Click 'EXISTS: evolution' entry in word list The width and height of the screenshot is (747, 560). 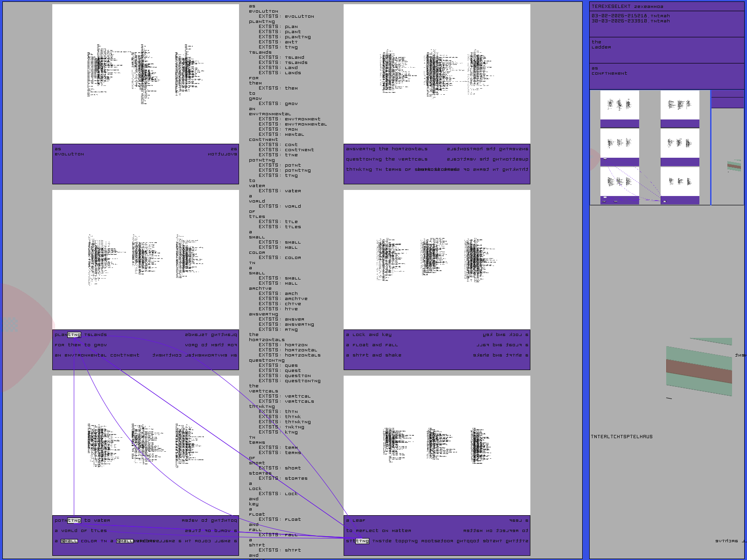[x=286, y=16]
